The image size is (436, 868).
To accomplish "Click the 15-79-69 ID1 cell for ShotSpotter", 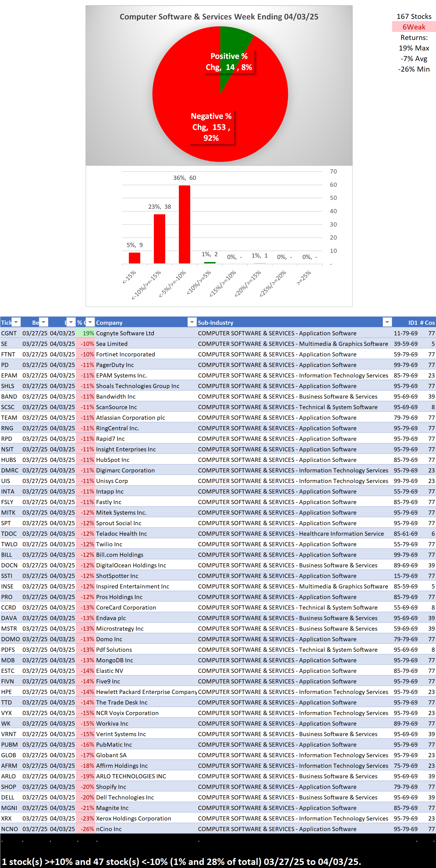I will click(406, 575).
